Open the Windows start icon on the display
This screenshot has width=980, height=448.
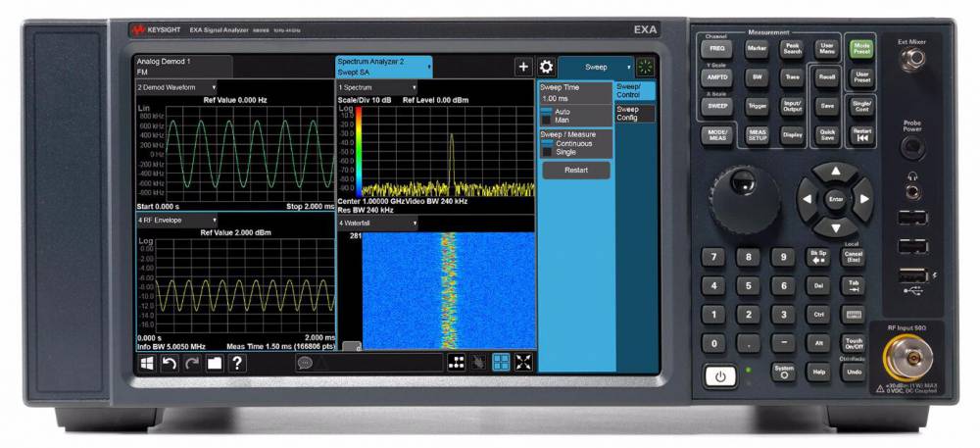pyautogui.click(x=148, y=363)
